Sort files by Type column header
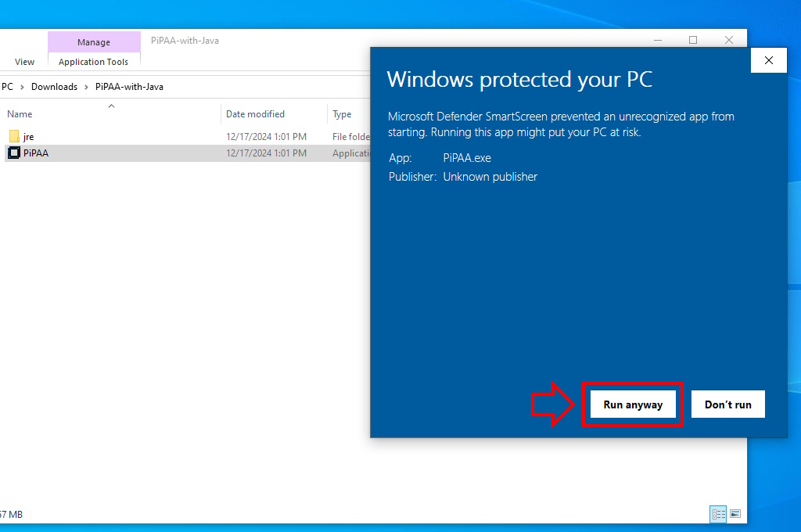Image resolution: width=801 pixels, height=532 pixels. pos(342,114)
